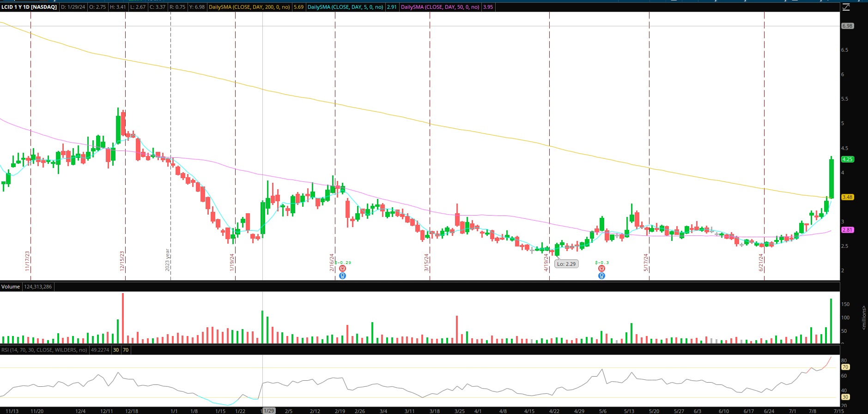Screen dimensions: 868x414
Task: Click the $-0.29 earnings estimate label
Action: pos(343,263)
